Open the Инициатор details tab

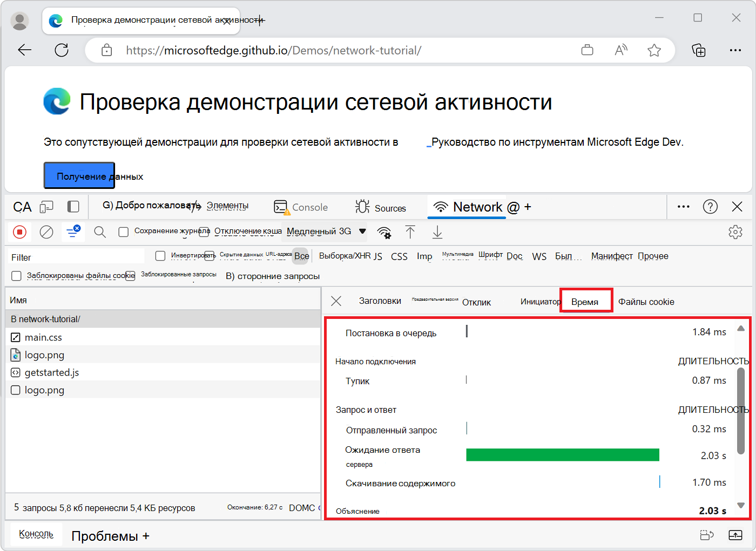coord(541,301)
